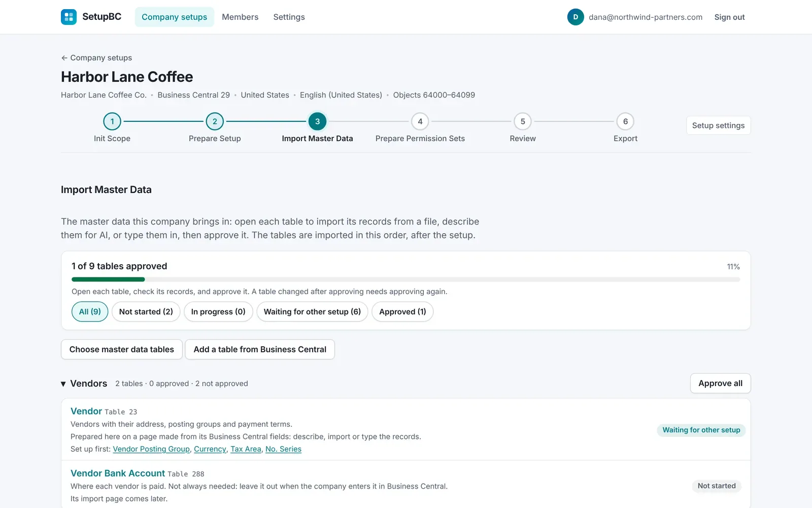Open the Company setups tab

click(x=175, y=17)
